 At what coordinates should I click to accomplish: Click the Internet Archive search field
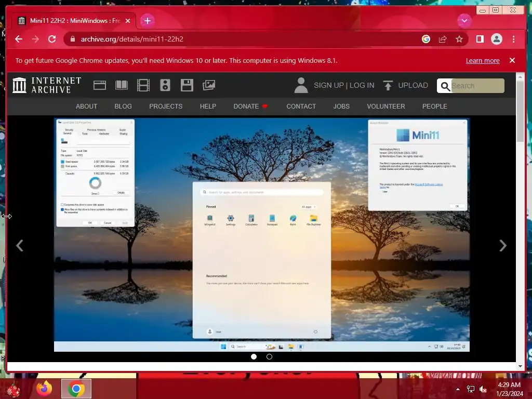tap(477, 86)
